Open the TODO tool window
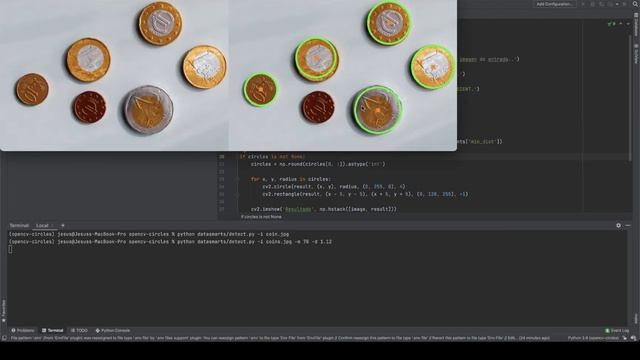640x360 pixels. tap(79, 330)
